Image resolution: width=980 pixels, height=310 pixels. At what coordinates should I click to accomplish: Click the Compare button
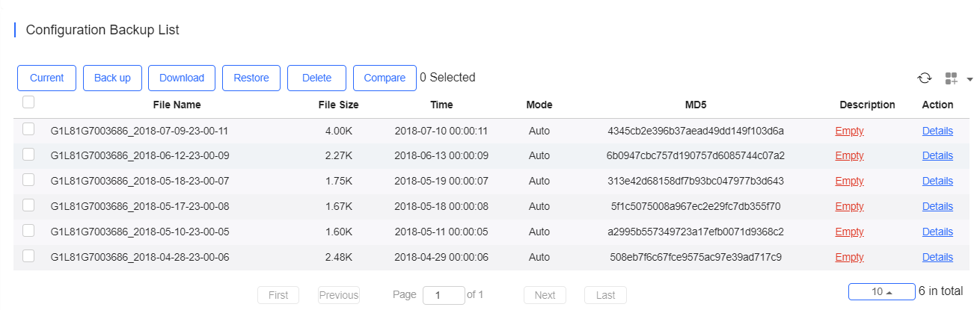coord(385,78)
